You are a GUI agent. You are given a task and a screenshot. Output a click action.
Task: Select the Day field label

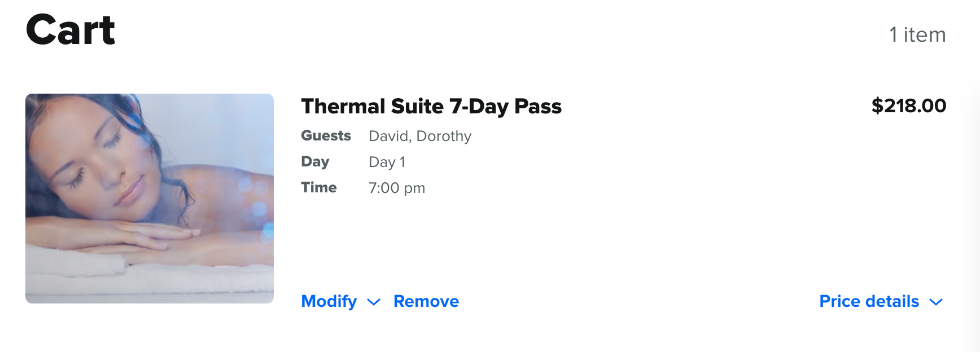pyautogui.click(x=315, y=162)
